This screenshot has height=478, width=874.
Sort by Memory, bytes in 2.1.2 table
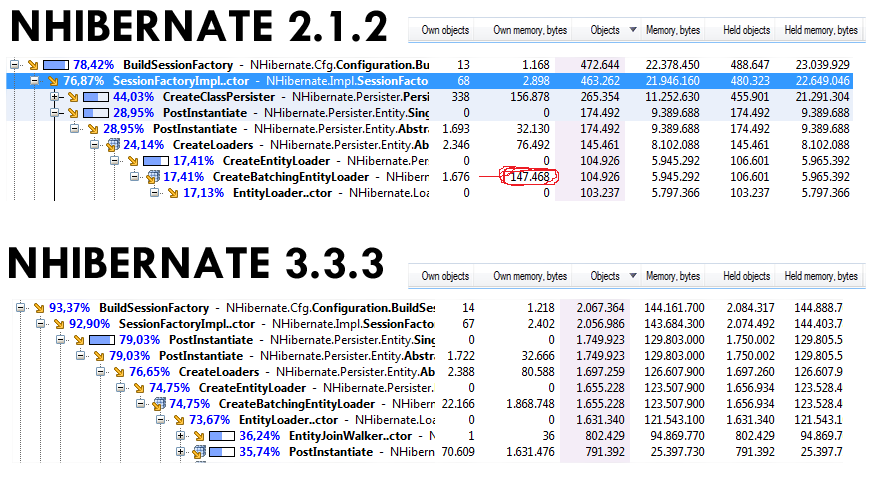click(672, 30)
